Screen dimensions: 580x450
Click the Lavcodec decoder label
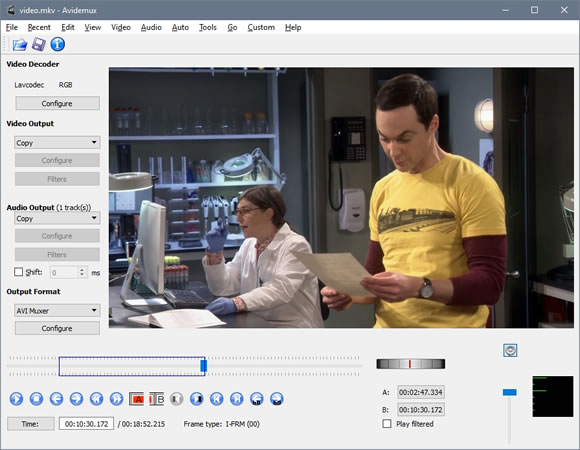[29, 85]
